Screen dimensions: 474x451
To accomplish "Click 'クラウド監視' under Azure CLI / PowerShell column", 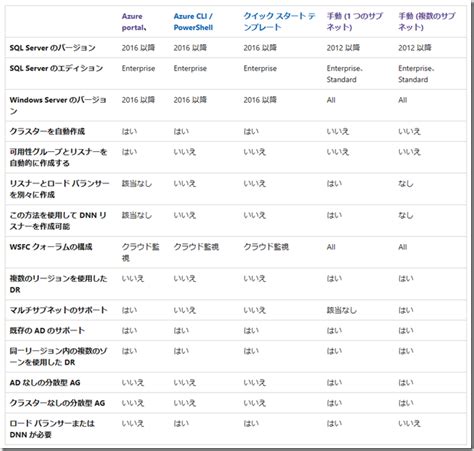I will [x=196, y=247].
